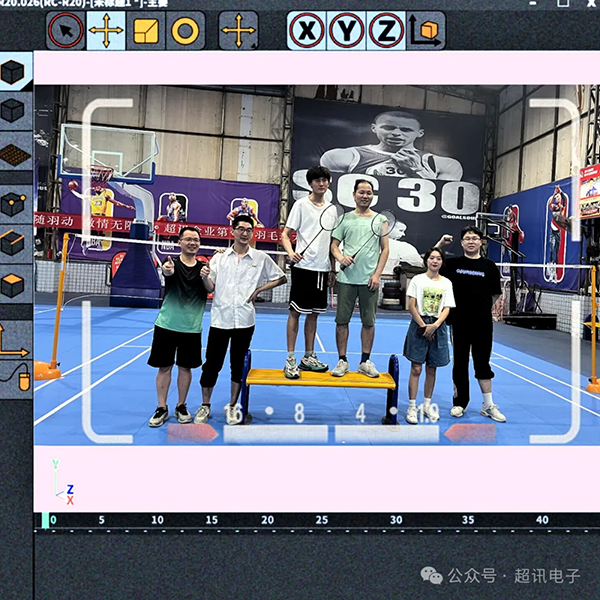This screenshot has width=600, height=600.
Task: Choose the Scale tool
Action: point(146,31)
